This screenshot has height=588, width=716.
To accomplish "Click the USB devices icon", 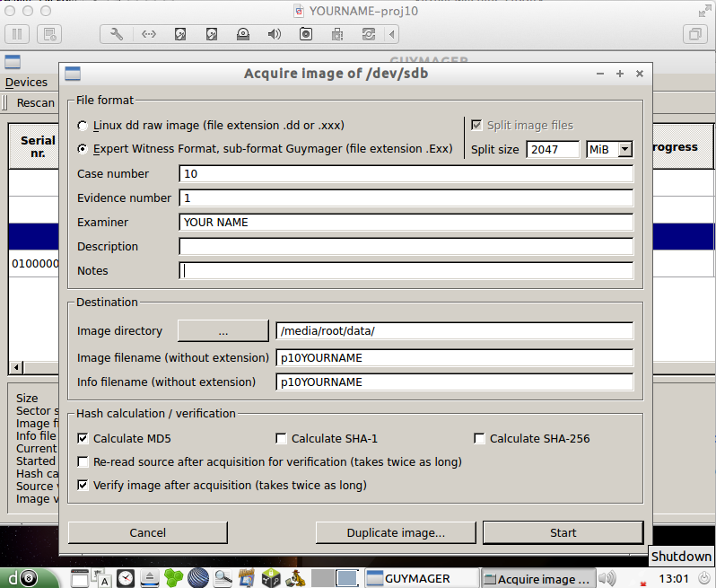I will (337, 34).
